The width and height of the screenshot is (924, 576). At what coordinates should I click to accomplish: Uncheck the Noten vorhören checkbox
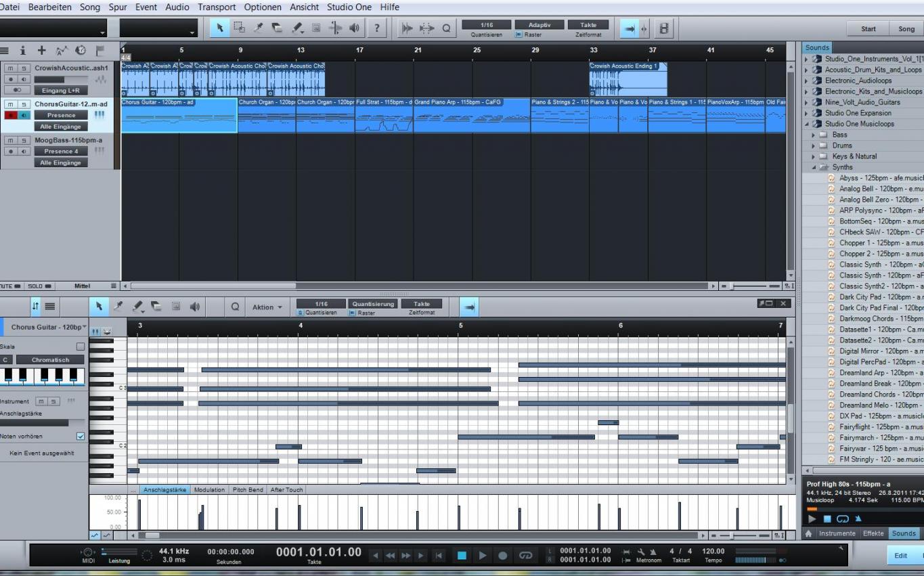pyautogui.click(x=81, y=437)
